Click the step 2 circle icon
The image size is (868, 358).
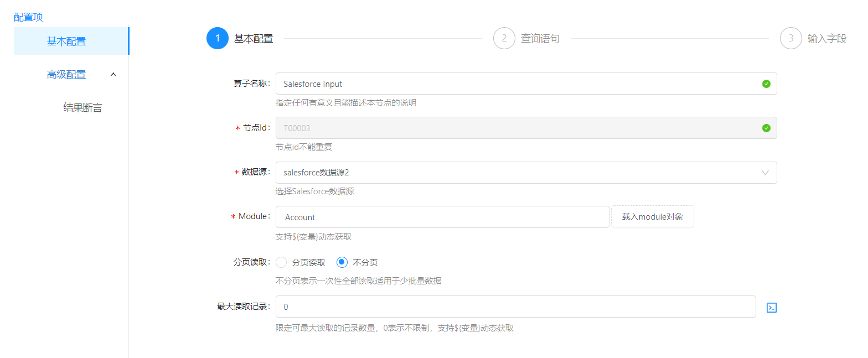[504, 39]
